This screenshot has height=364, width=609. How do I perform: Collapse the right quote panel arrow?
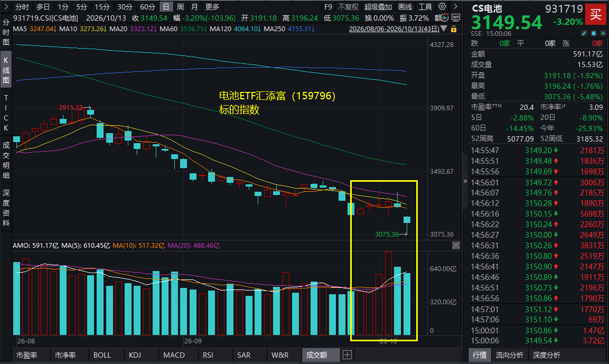[x=465, y=181]
